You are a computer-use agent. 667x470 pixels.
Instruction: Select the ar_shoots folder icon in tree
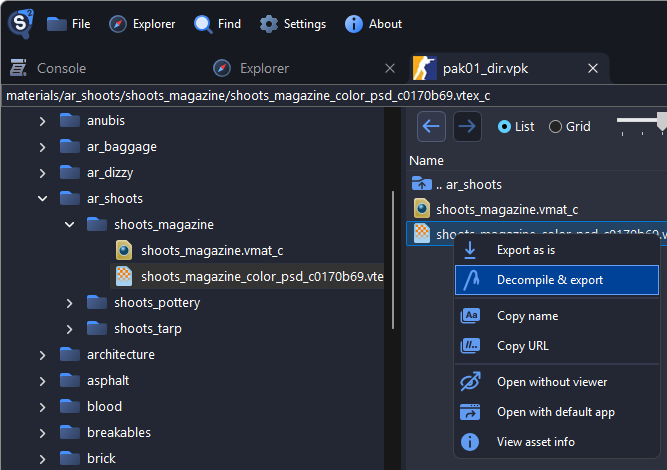click(70, 198)
